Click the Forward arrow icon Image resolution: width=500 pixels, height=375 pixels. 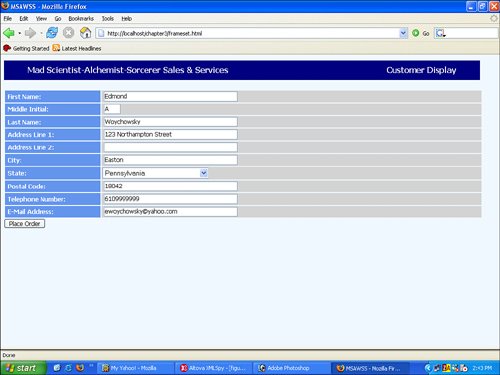tap(30, 33)
